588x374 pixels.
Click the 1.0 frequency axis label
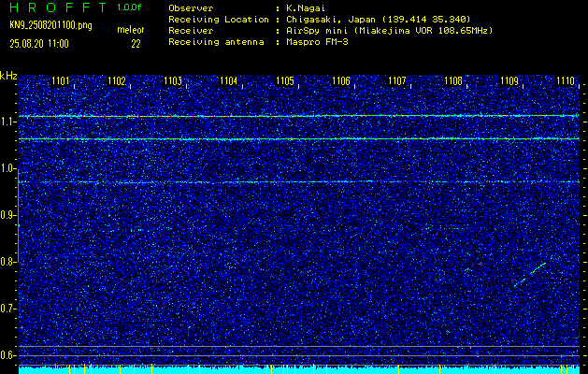pos(7,168)
